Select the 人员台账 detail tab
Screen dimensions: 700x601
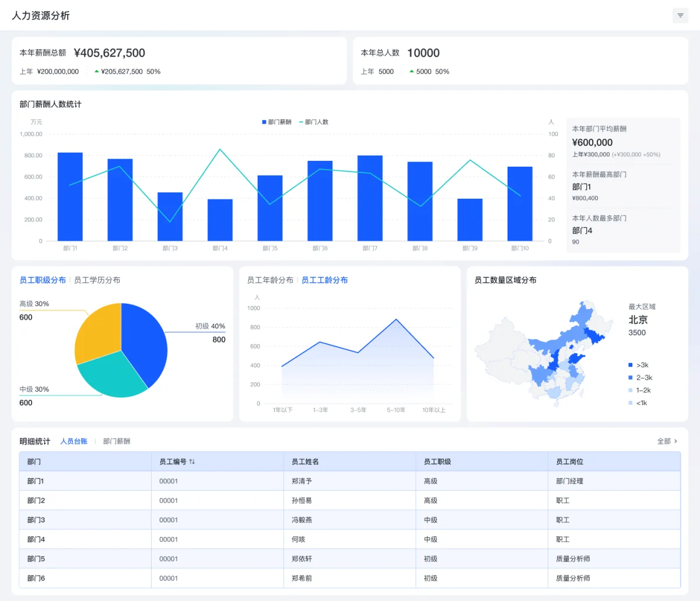[74, 441]
